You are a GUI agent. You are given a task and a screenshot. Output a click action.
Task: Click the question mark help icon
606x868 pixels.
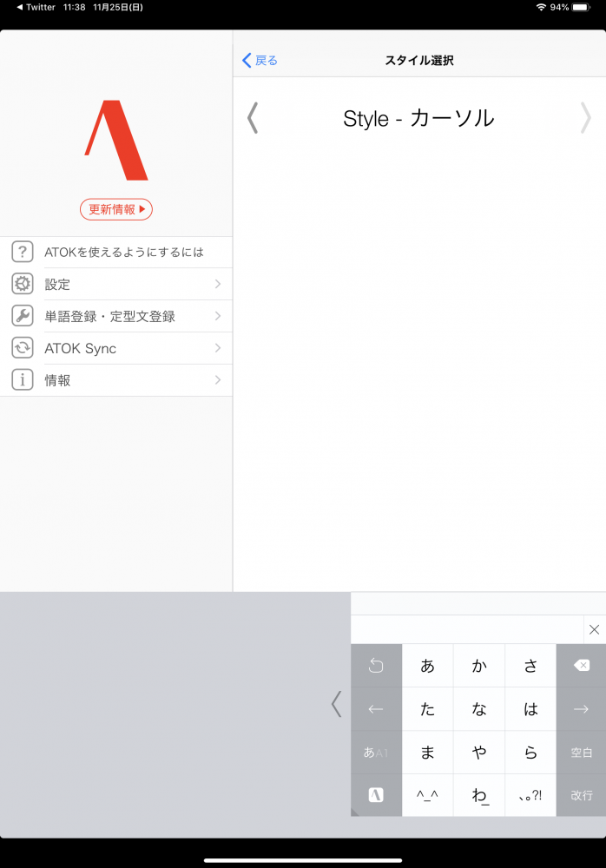point(23,253)
